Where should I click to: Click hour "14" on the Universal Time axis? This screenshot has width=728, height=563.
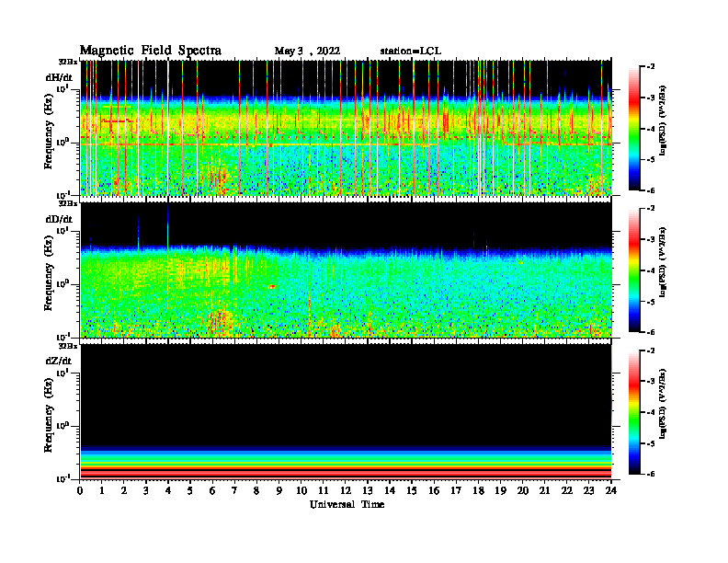pyautogui.click(x=390, y=490)
